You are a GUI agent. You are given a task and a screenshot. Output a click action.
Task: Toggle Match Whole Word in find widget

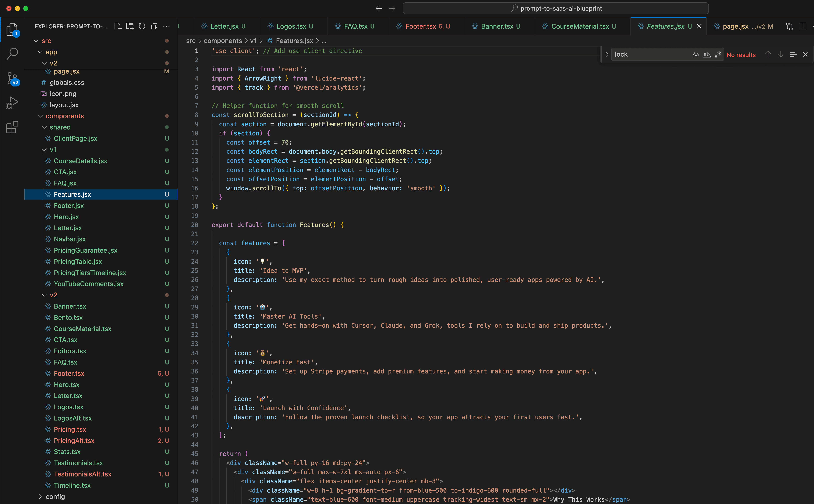[x=707, y=54]
